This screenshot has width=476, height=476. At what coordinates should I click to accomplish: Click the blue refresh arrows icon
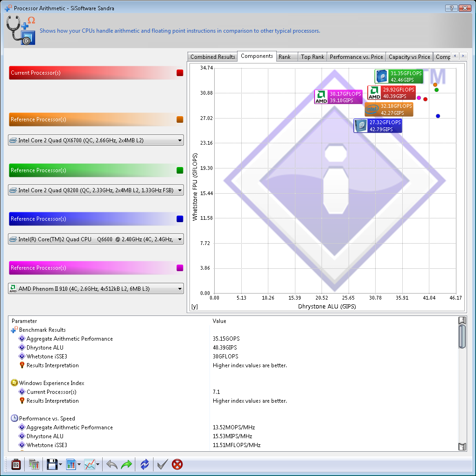click(145, 464)
